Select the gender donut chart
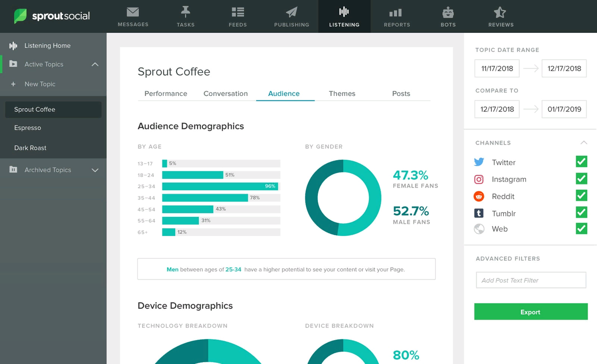 pos(343,197)
